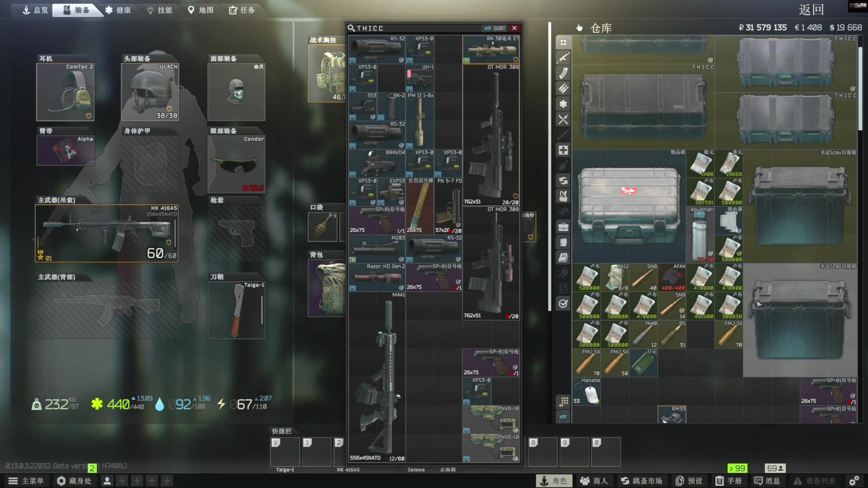Select UH-1 sight in THICC

[x=420, y=78]
